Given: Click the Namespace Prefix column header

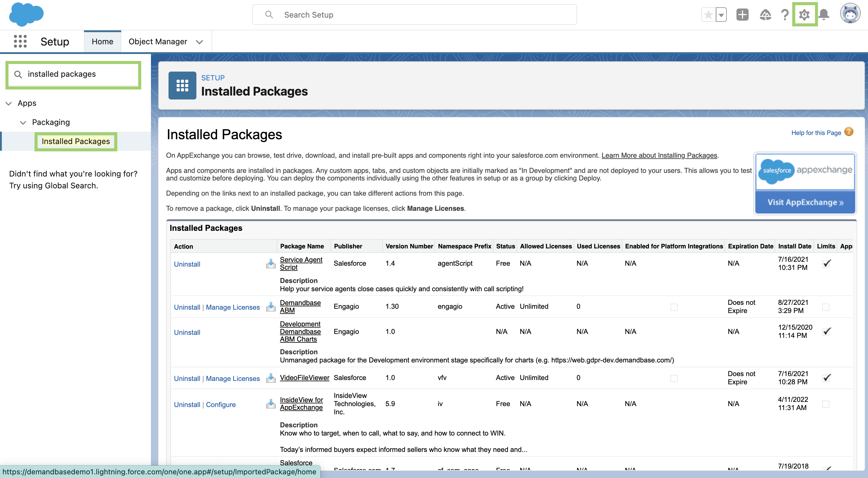Looking at the screenshot, I should pos(464,246).
